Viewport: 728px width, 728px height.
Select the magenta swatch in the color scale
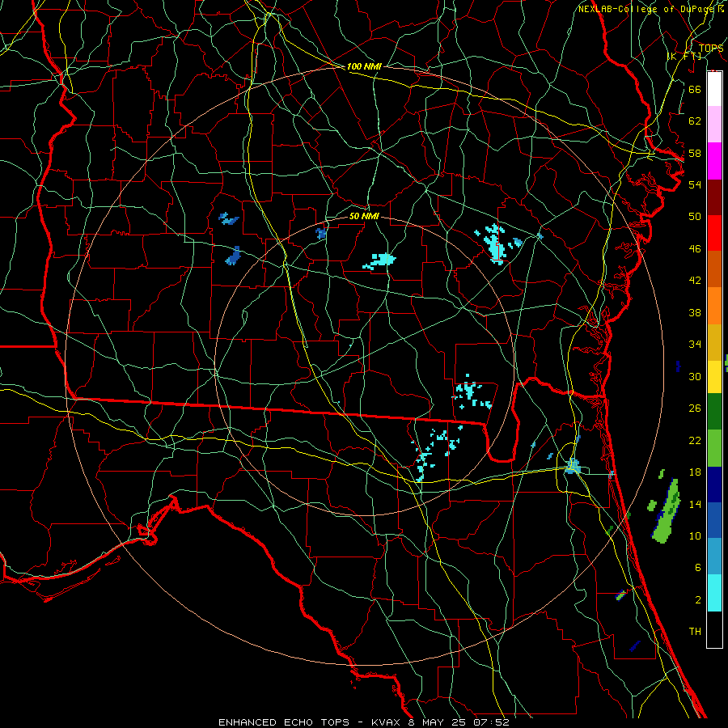(714, 161)
